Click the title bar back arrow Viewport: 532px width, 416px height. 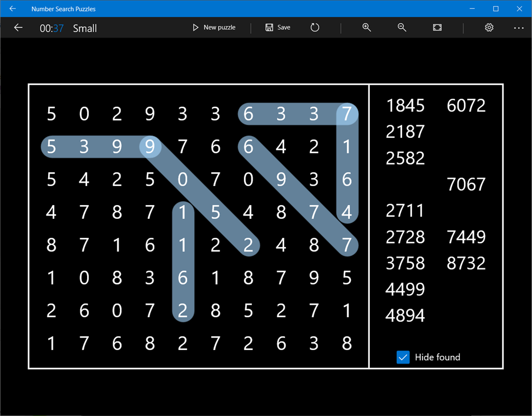(12, 8)
